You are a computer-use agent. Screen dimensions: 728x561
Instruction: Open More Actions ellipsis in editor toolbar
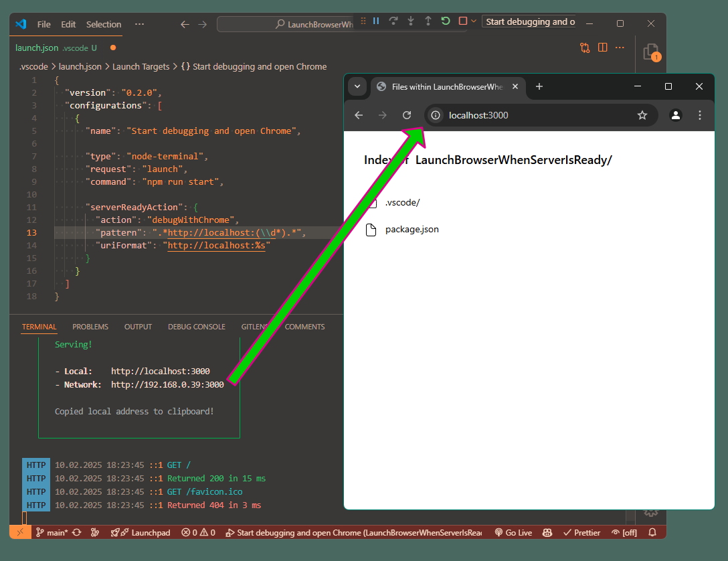(620, 48)
